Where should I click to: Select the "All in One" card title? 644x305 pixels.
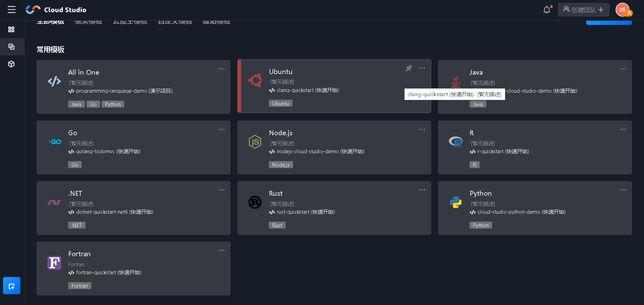pos(84,72)
